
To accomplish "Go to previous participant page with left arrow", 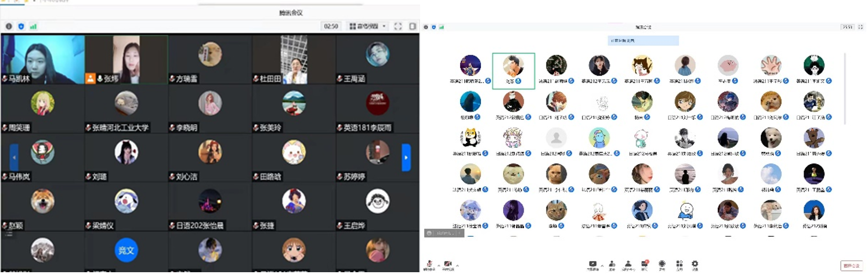I will tap(14, 157).
